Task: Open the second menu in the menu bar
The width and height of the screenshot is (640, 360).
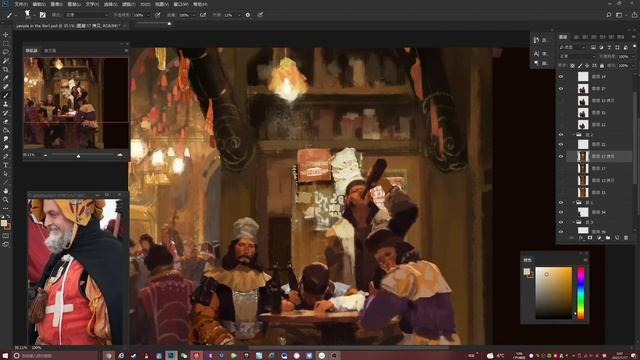Action: point(39,4)
